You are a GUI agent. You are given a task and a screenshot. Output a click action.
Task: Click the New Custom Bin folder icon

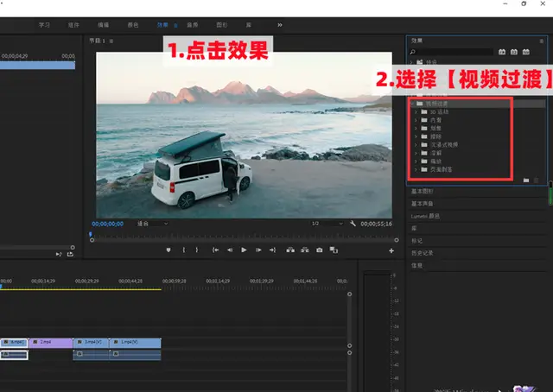tap(526, 180)
